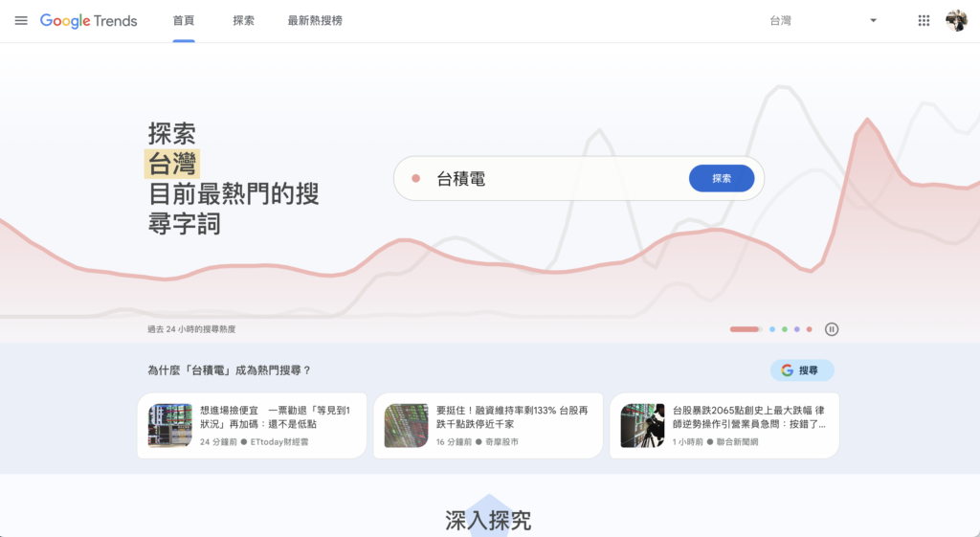Go to the 探索 tab
This screenshot has width=980, height=537.
point(244,21)
